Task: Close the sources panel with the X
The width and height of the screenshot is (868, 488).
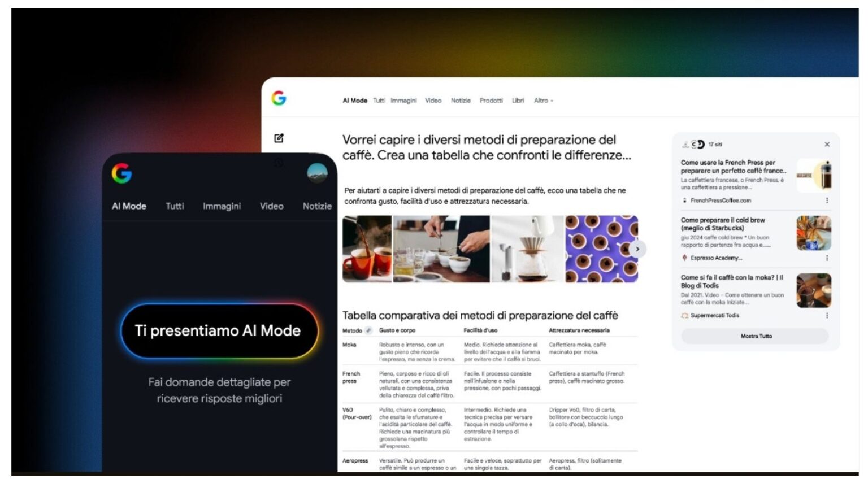Action: pos(827,145)
